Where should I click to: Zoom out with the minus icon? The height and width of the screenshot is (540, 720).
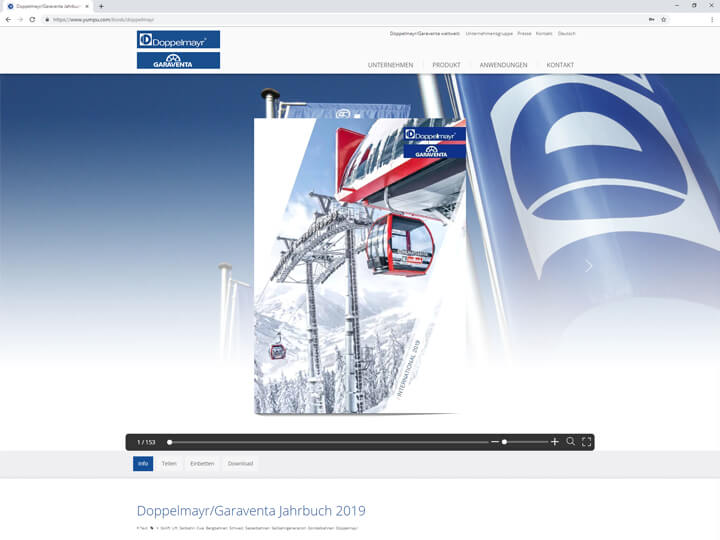coord(495,442)
